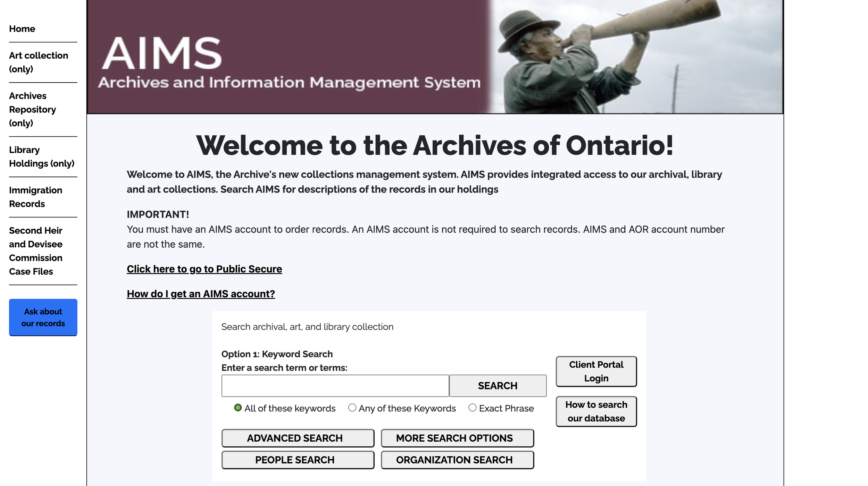Open ADVANCED SEARCH

(298, 438)
